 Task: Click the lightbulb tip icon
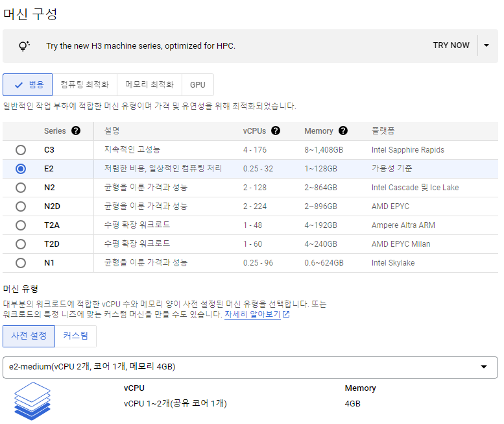click(24, 46)
